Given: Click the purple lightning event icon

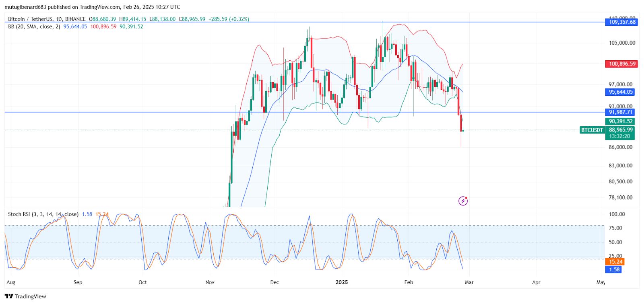Looking at the screenshot, I should [463, 201].
